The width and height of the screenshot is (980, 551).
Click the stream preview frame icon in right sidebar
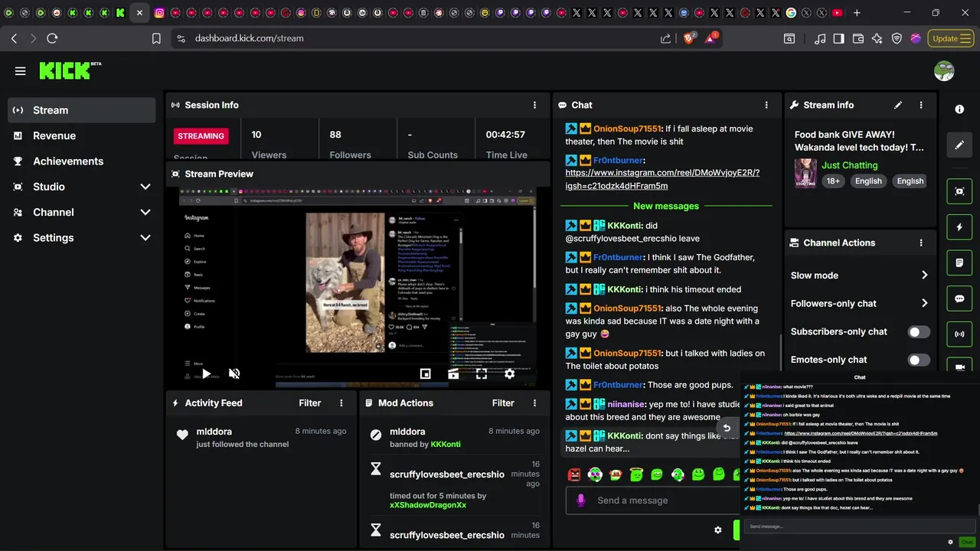pyautogui.click(x=959, y=191)
